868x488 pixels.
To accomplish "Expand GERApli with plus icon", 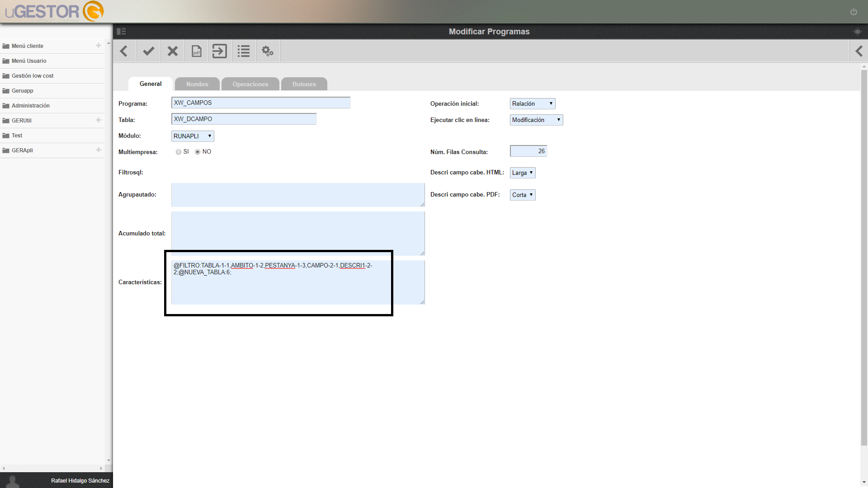I will [x=99, y=150].
